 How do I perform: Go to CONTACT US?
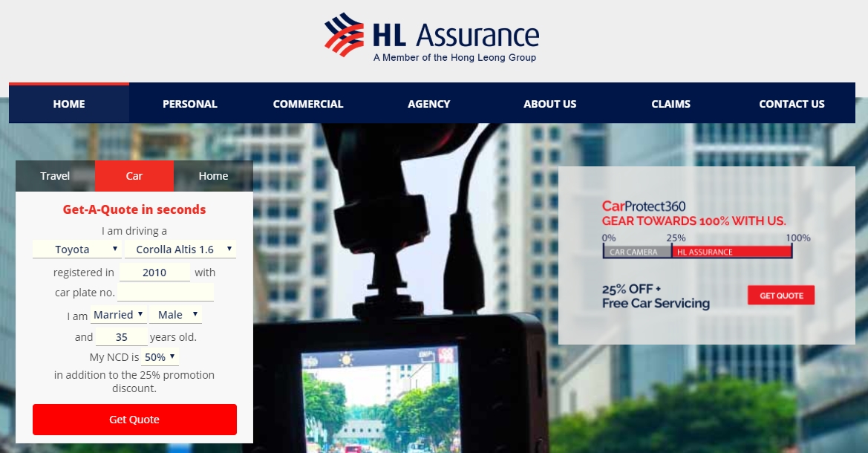(792, 104)
